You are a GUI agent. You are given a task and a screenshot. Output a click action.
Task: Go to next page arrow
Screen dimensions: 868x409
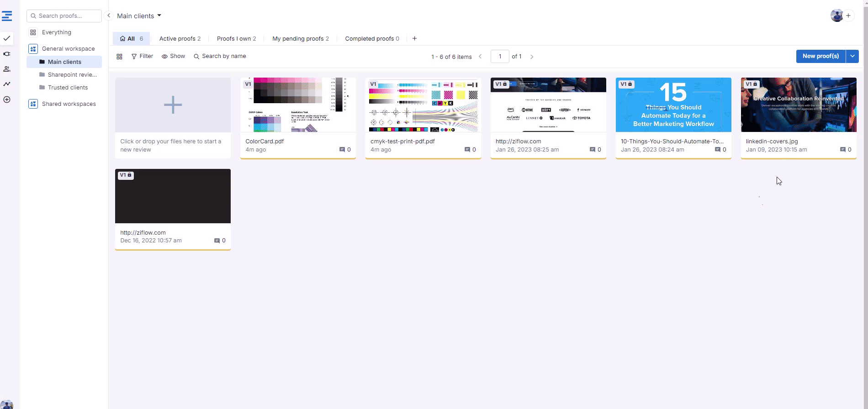[x=532, y=57]
